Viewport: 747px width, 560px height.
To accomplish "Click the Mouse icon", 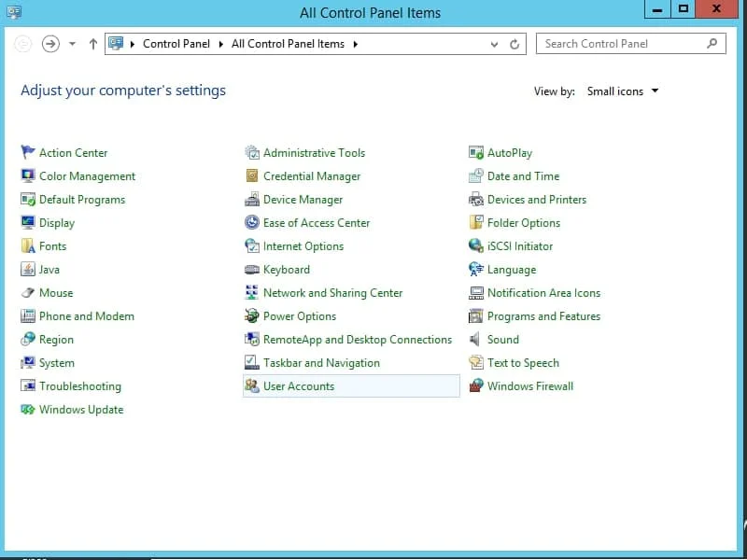I will coord(28,292).
